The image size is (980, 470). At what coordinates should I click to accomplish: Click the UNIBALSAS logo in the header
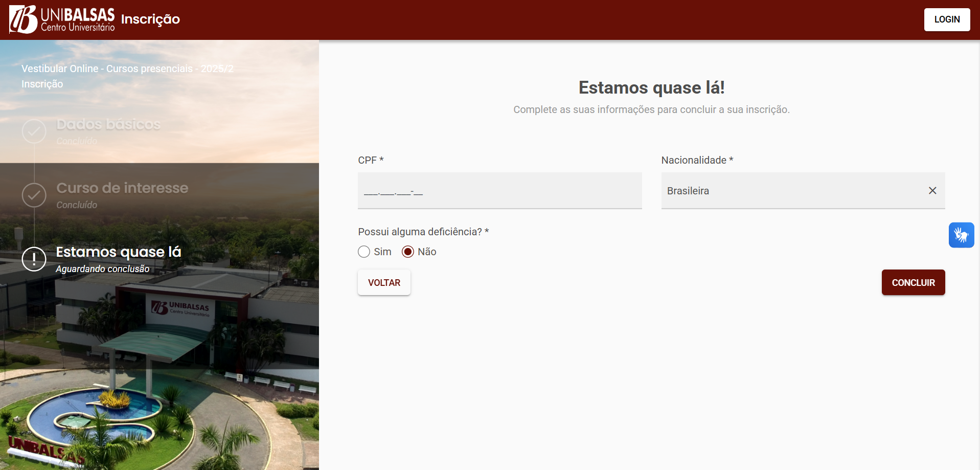pyautogui.click(x=62, y=19)
